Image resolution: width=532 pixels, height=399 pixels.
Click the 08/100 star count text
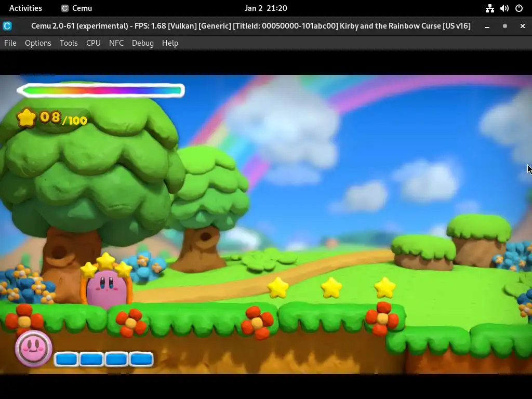point(63,118)
